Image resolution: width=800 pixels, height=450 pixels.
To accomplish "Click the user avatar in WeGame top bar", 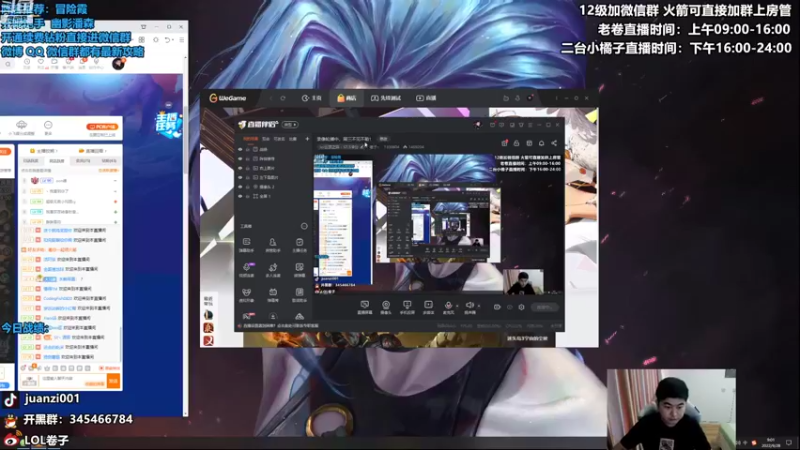I will [x=530, y=98].
